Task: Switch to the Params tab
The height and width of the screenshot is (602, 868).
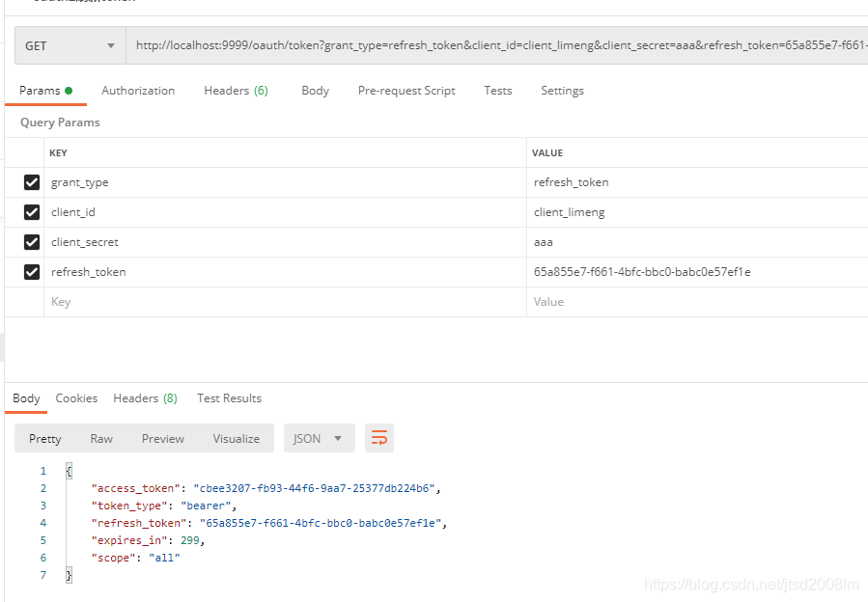Action: (x=46, y=91)
